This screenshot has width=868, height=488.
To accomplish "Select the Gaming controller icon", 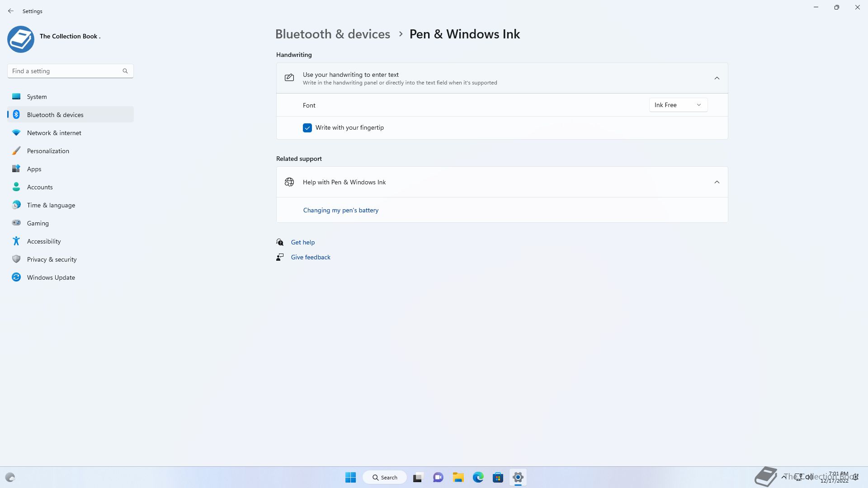I will (x=16, y=223).
